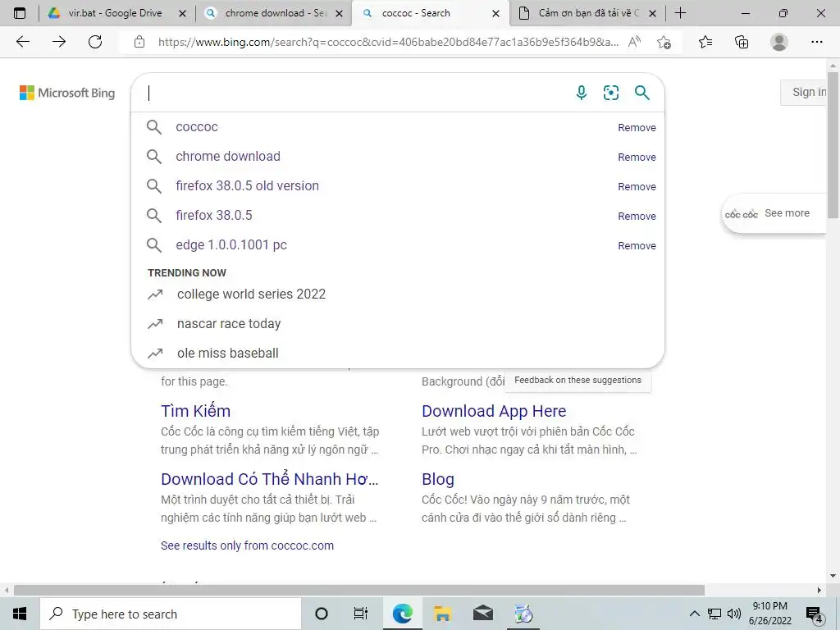Viewport: 840px width, 630px height.
Task: Click the voice search microphone icon
Action: [x=582, y=93]
